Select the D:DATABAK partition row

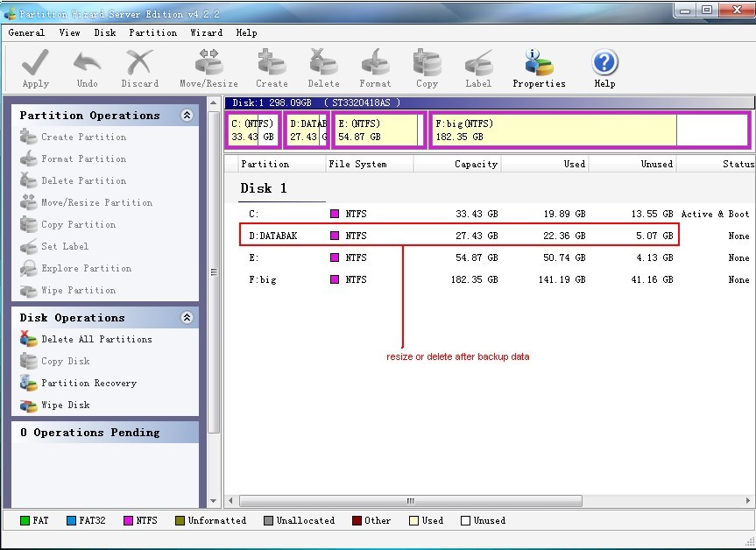497,236
